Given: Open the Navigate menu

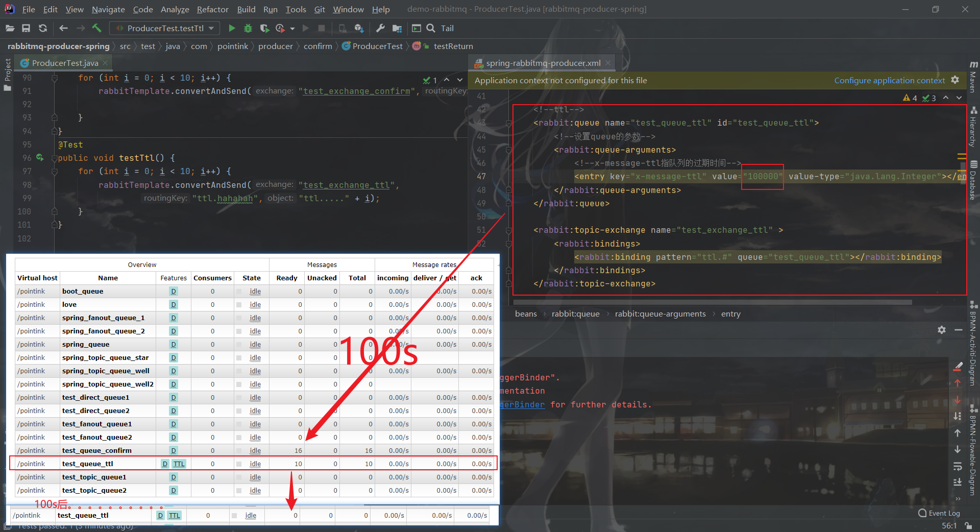Looking at the screenshot, I should (108, 9).
